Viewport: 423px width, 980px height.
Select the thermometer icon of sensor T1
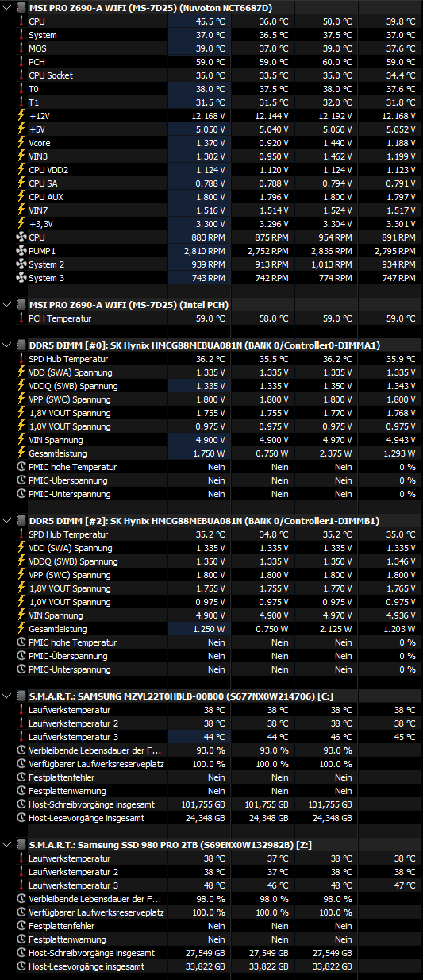pyautogui.click(x=21, y=102)
